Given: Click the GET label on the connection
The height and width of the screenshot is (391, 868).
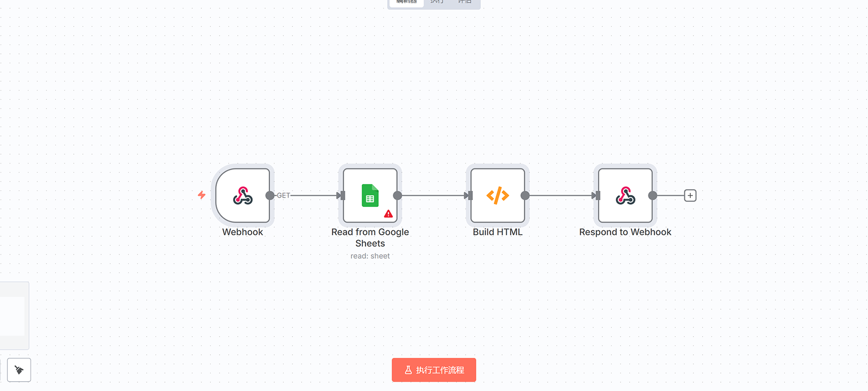Looking at the screenshot, I should [283, 195].
